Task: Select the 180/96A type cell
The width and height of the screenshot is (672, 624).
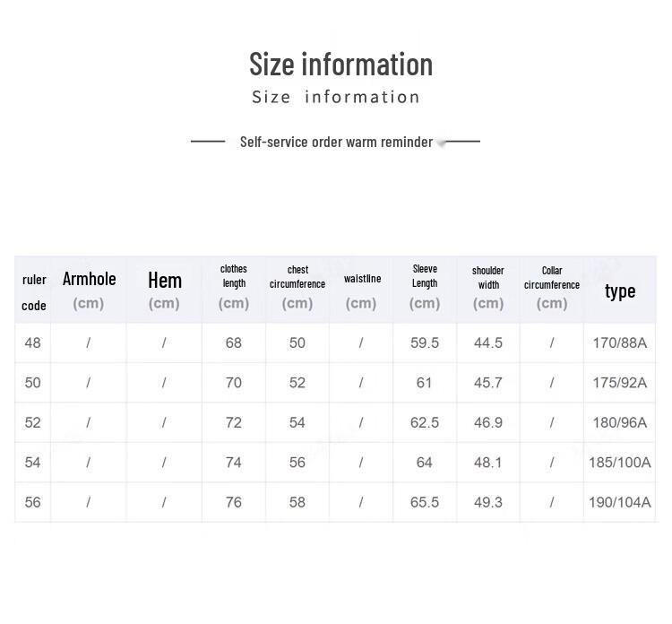Action: coord(619,422)
